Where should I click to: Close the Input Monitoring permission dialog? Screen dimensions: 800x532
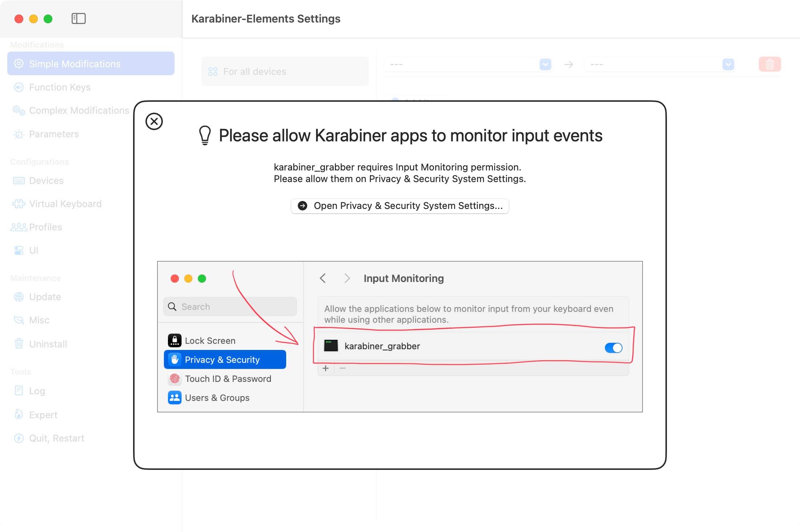[154, 121]
